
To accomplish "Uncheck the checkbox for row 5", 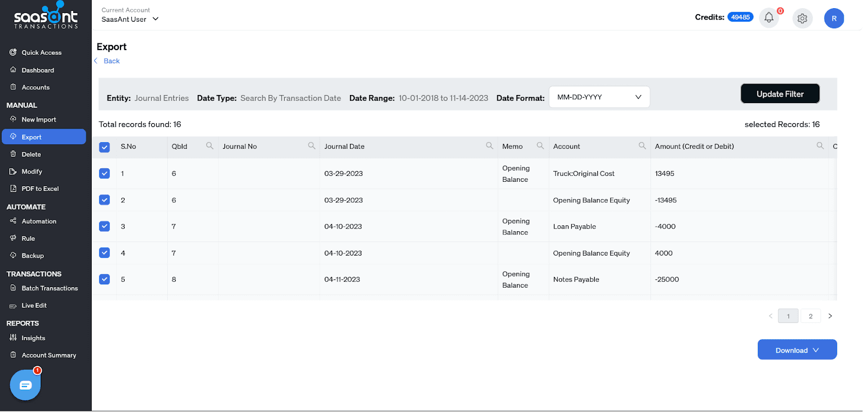I will pyautogui.click(x=105, y=279).
